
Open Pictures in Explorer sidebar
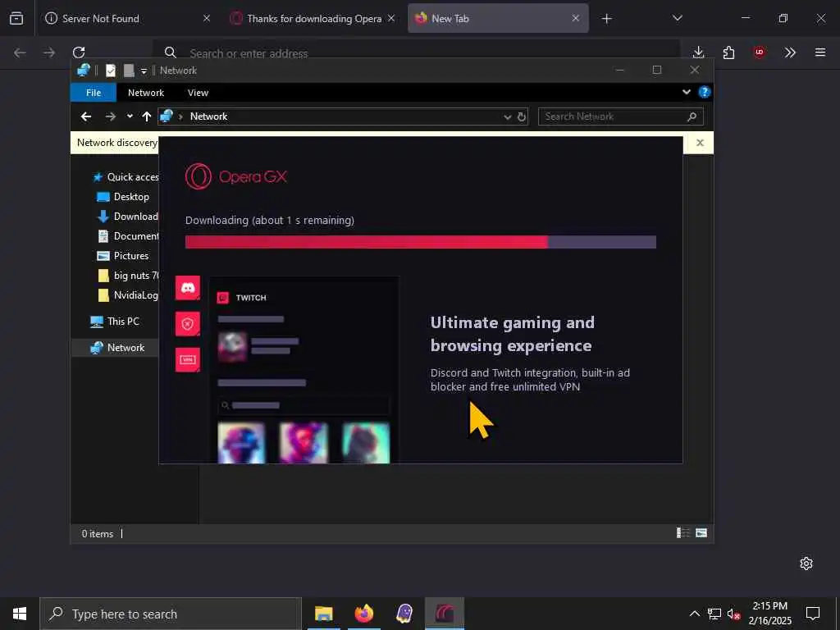click(123, 256)
